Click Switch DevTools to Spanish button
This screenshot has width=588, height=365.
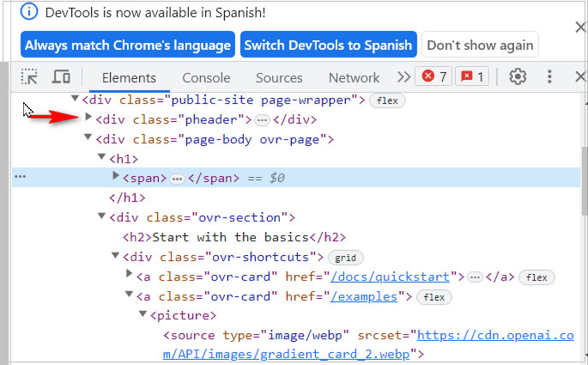[x=329, y=46]
